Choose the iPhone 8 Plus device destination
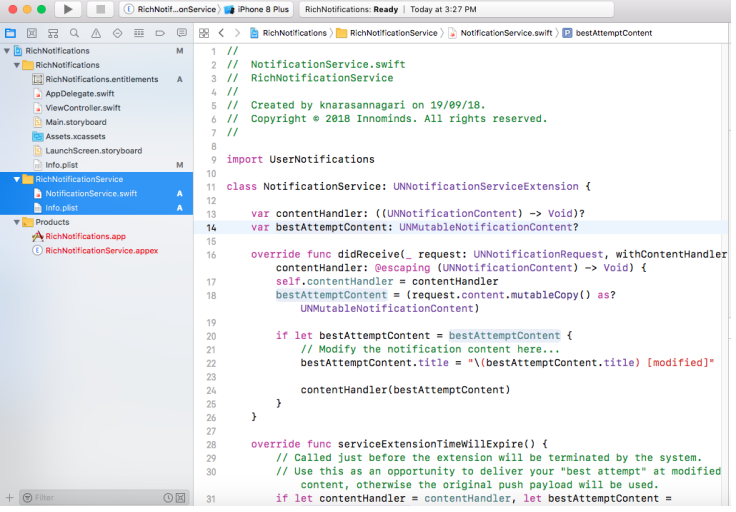The image size is (736, 512). pos(257,9)
